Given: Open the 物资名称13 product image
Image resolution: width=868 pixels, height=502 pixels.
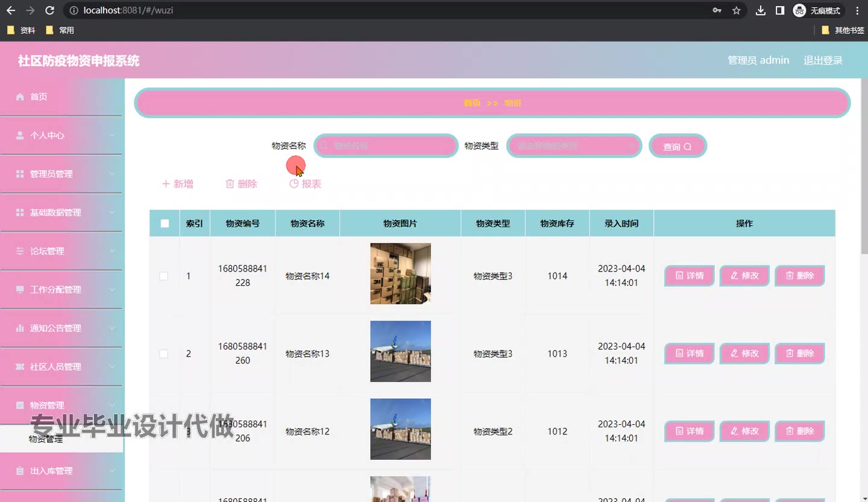Looking at the screenshot, I should pyautogui.click(x=400, y=351).
